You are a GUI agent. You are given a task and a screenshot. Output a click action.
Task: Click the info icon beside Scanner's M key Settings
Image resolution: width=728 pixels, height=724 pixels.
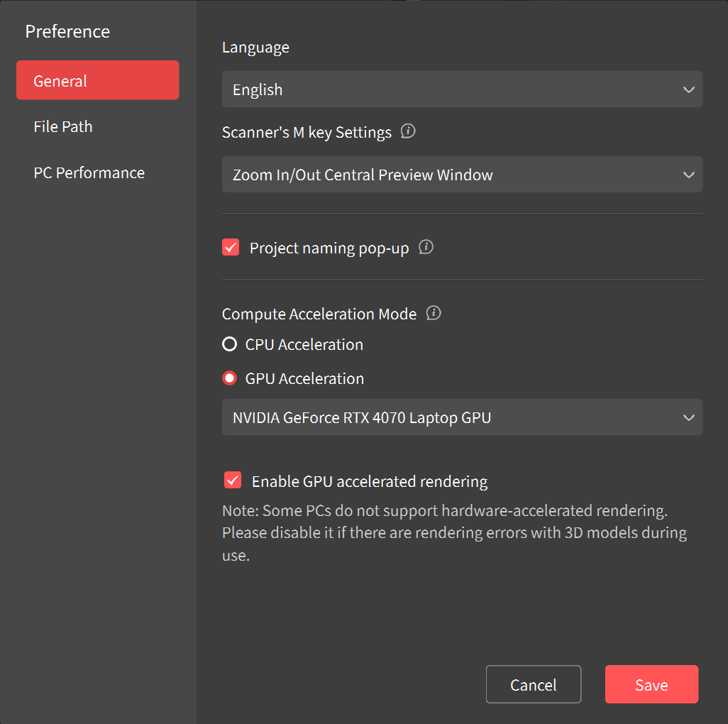[x=408, y=132]
